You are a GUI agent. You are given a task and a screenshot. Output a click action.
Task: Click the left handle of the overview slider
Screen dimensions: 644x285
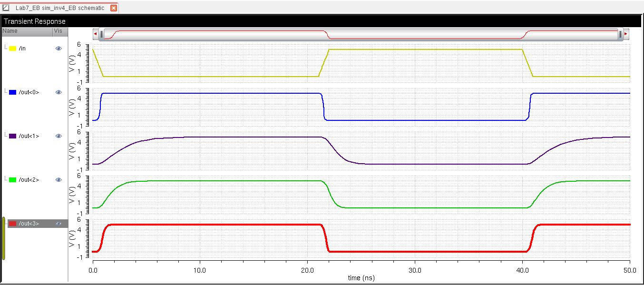tap(102, 34)
